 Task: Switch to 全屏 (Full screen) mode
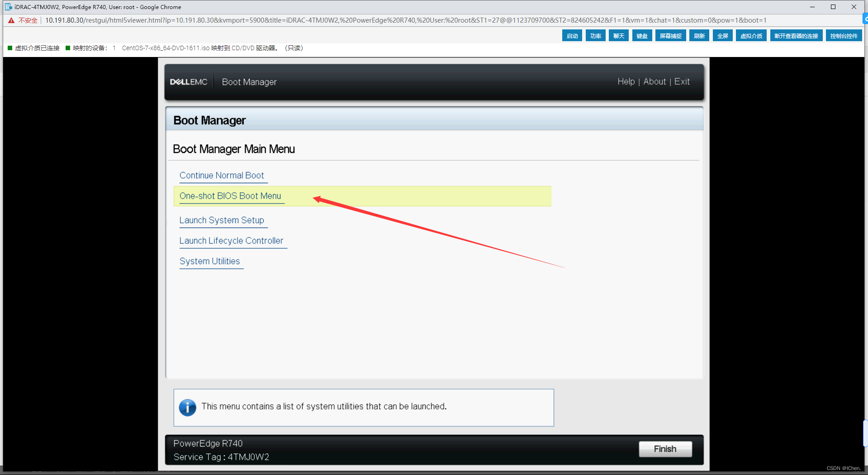pyautogui.click(x=722, y=36)
